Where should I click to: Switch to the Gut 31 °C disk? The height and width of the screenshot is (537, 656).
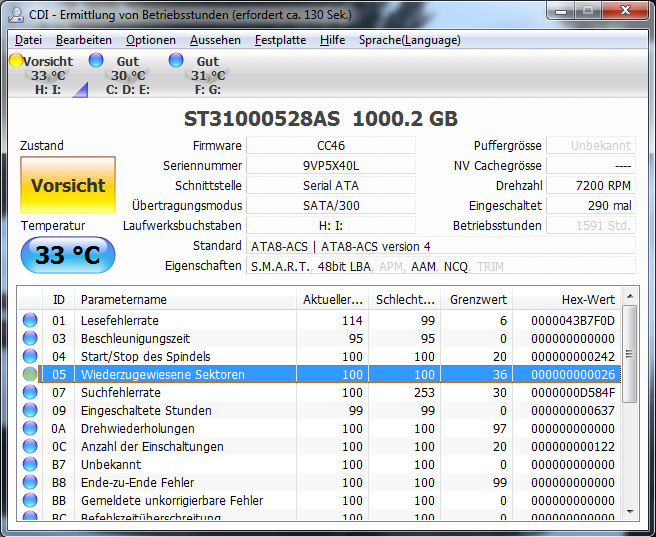coord(207,74)
